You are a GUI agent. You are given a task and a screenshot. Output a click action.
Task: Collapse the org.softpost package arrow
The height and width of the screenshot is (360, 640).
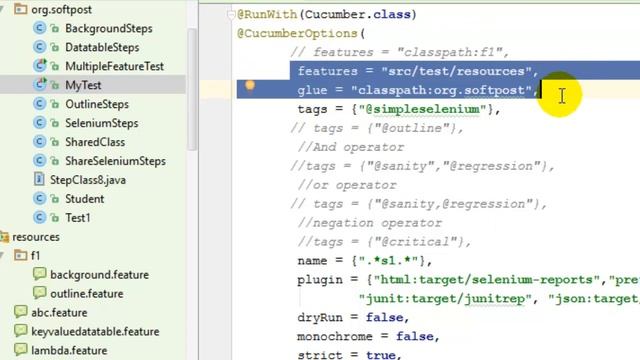pos(2,9)
